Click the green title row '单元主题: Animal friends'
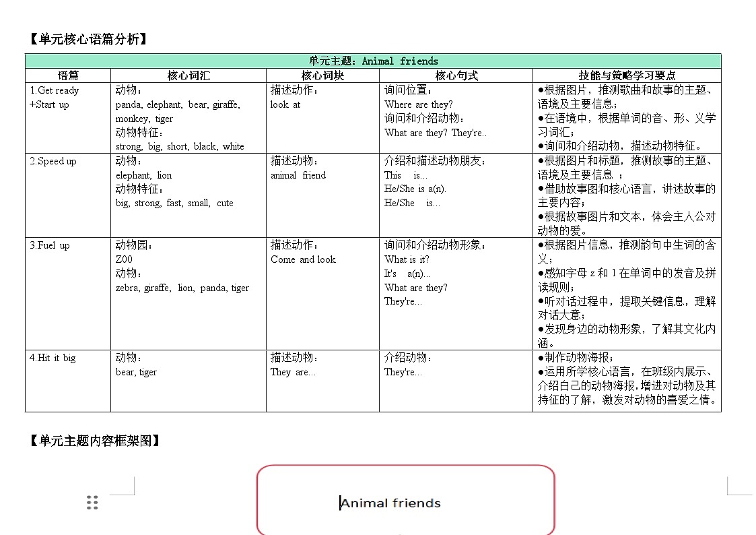756x535 pixels. pyautogui.click(x=373, y=61)
